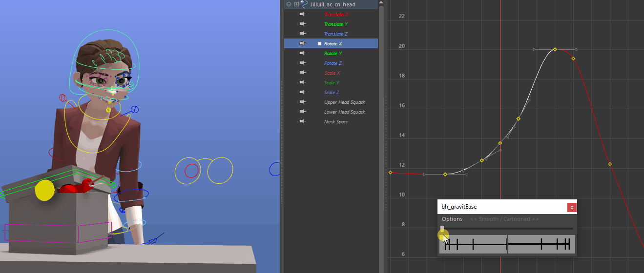
Task: Select the Scale Y channel label
Action: (332, 83)
